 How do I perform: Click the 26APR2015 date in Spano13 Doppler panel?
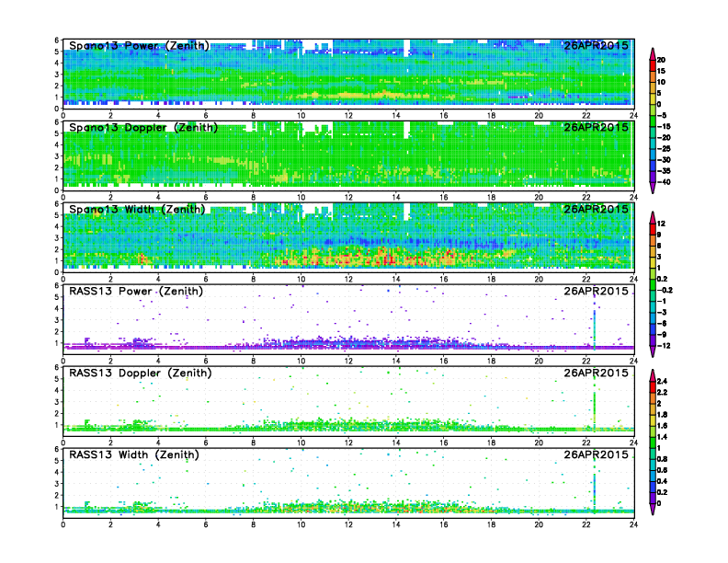[597, 127]
